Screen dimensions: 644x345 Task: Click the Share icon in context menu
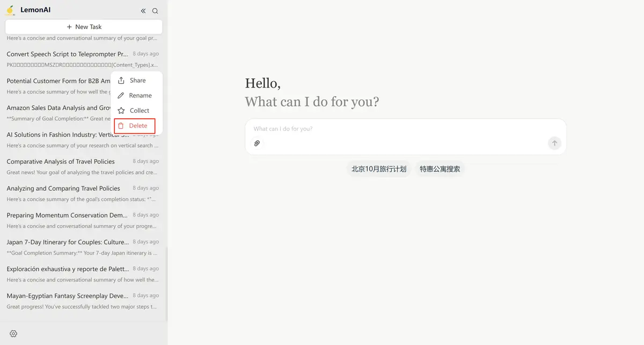coord(121,81)
